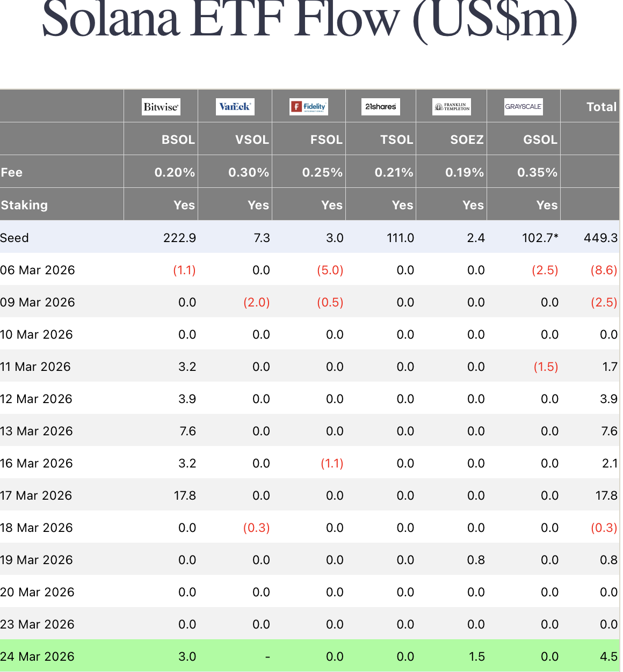The image size is (623, 672).
Task: Click the 21shares logo
Action: pyautogui.click(x=381, y=107)
